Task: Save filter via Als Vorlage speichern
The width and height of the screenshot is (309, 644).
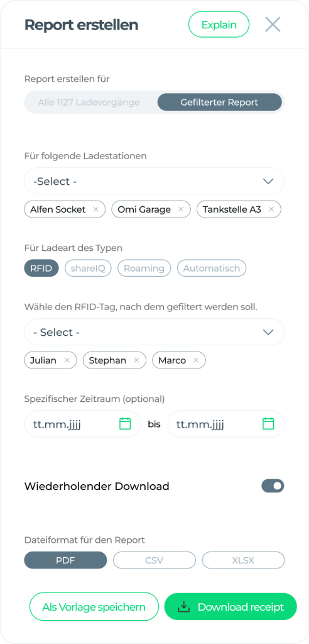Action: (94, 607)
